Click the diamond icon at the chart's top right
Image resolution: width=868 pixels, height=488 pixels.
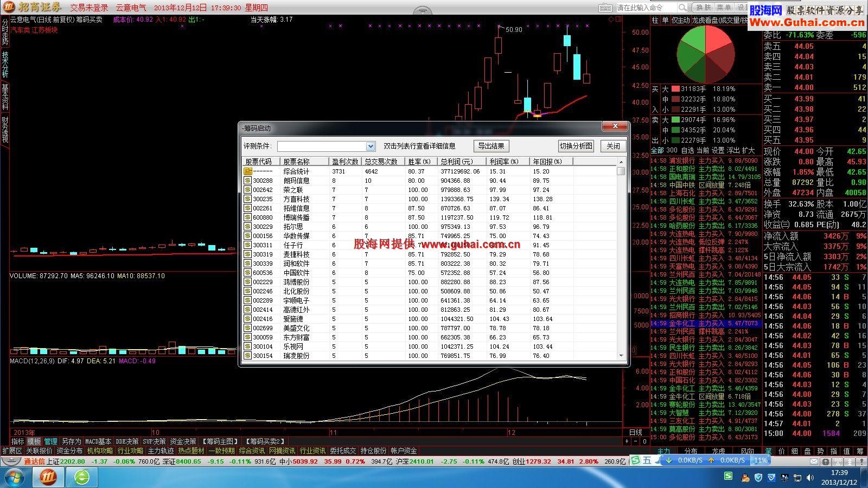611,19
